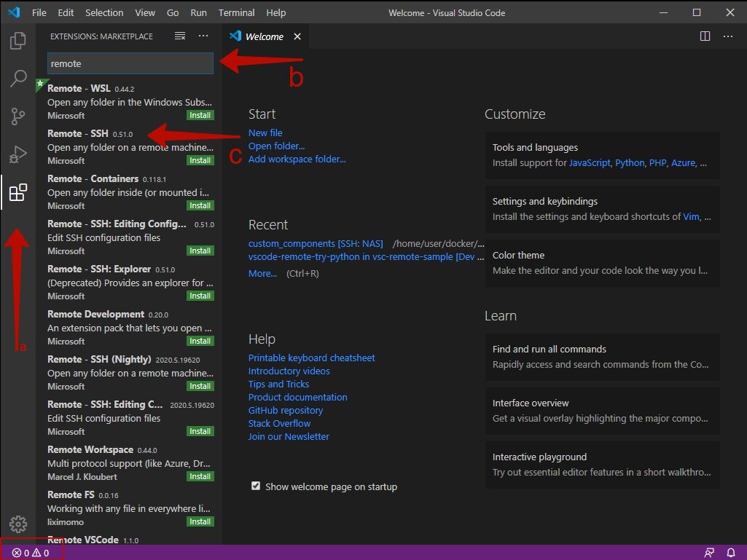The width and height of the screenshot is (747, 560).
Task: Click the errors and warnings status indicator
Action: [x=31, y=553]
